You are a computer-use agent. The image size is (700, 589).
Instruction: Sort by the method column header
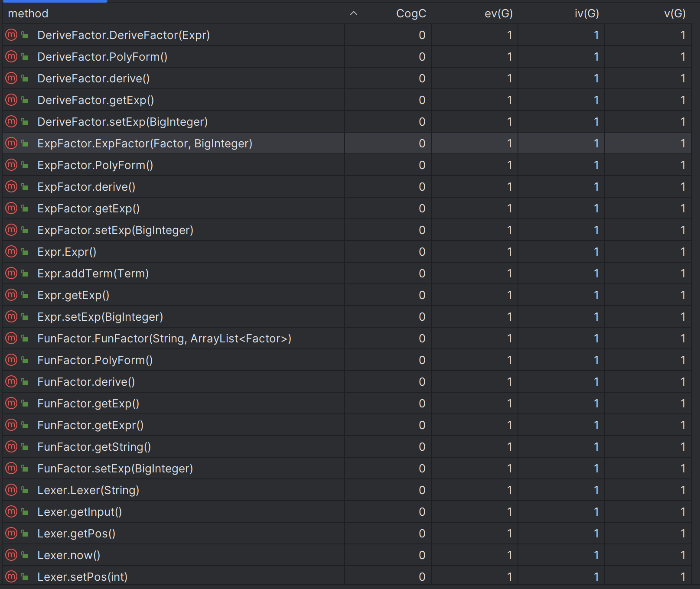tap(28, 13)
